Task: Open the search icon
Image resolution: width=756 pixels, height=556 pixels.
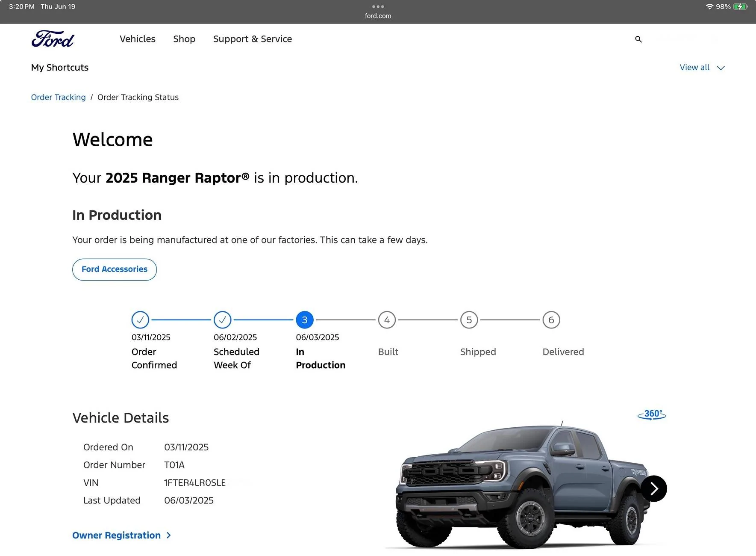Action: click(x=638, y=39)
